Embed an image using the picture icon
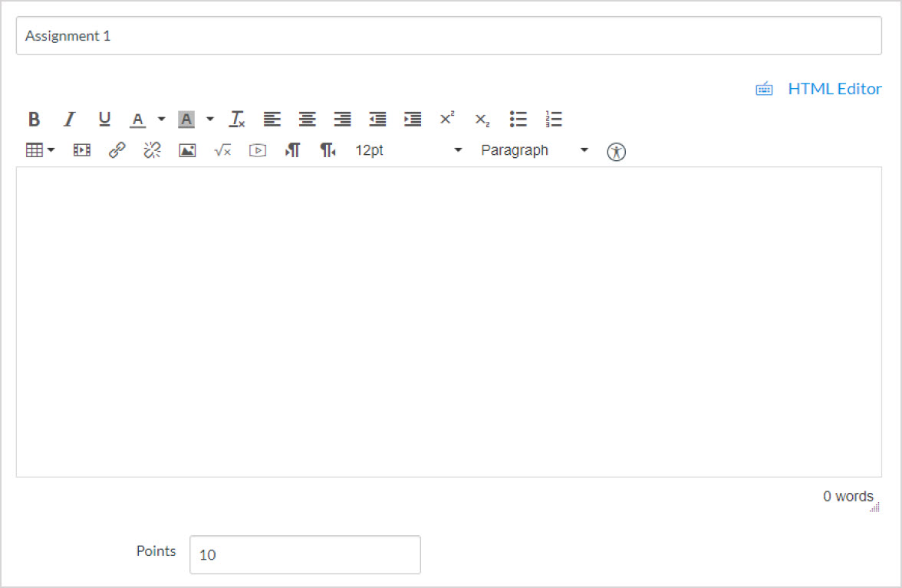 click(x=187, y=150)
